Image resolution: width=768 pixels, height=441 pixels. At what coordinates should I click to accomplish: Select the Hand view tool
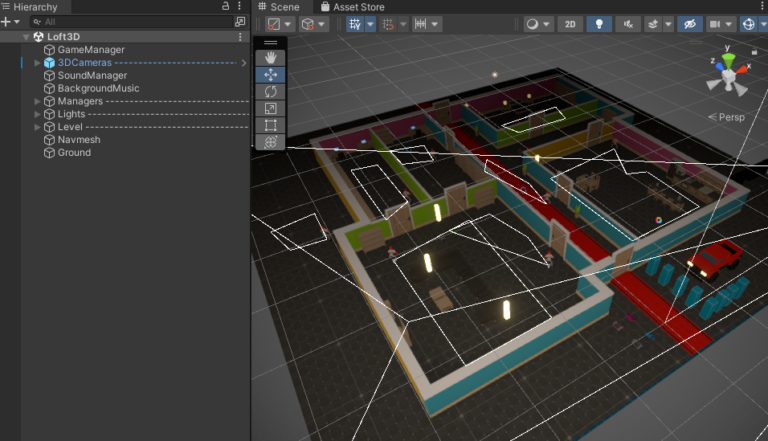coord(271,58)
